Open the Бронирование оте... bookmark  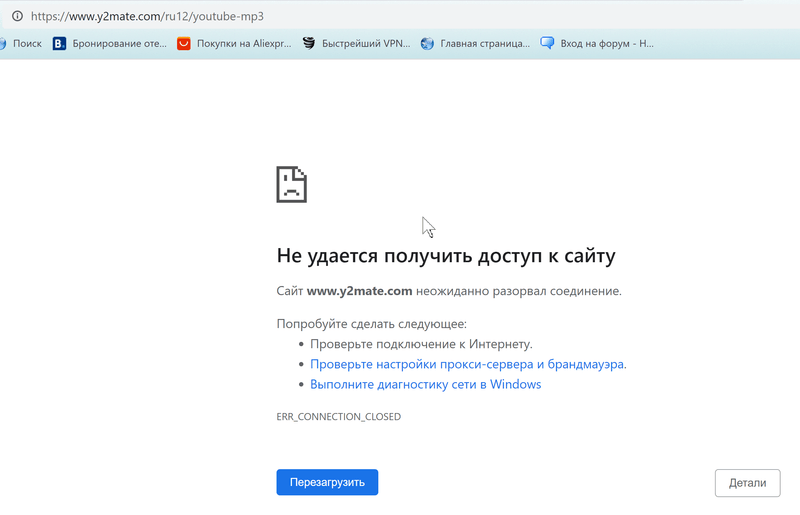click(x=119, y=43)
